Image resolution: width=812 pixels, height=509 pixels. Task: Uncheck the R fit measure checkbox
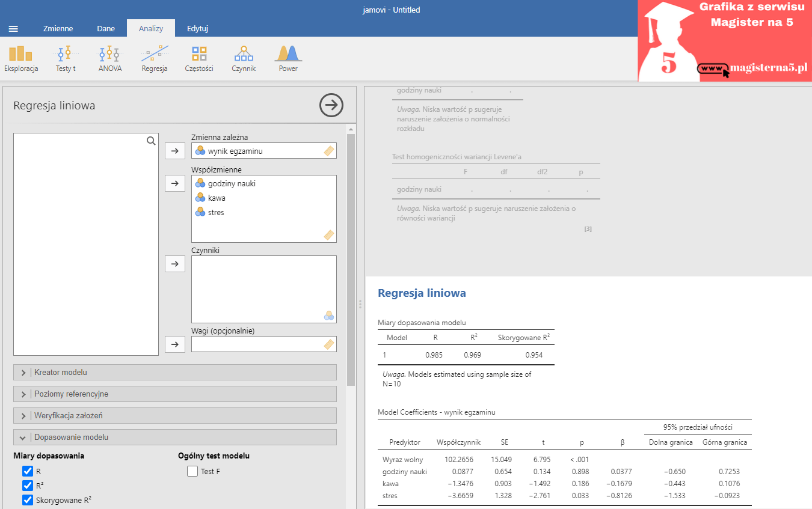27,471
